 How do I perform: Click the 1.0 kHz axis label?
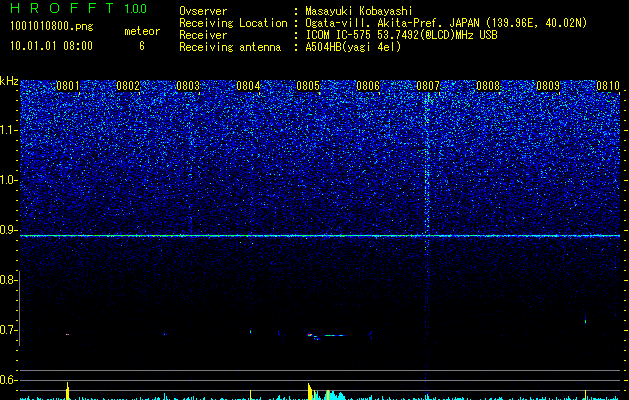[x=8, y=180]
